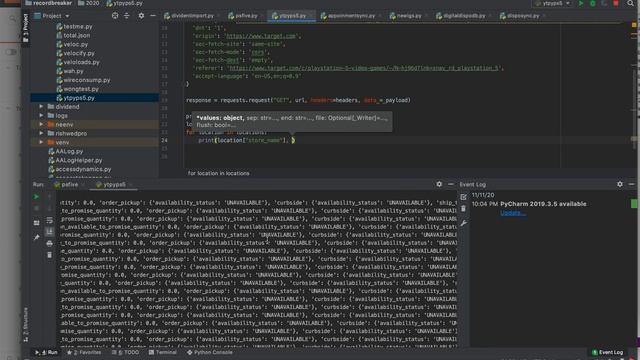Open search everywhere magnifier icon

pyautogui.click(x=631, y=3)
